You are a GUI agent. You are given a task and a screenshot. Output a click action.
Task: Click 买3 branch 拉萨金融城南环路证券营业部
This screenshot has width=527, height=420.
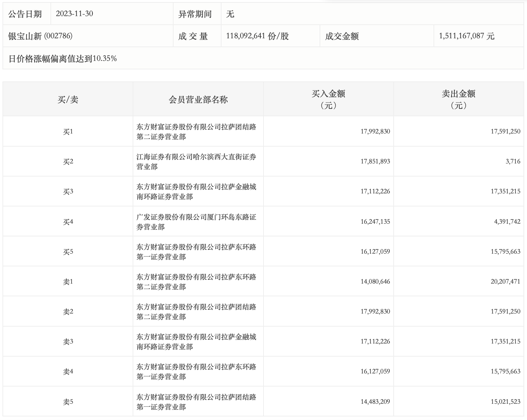[x=196, y=192]
